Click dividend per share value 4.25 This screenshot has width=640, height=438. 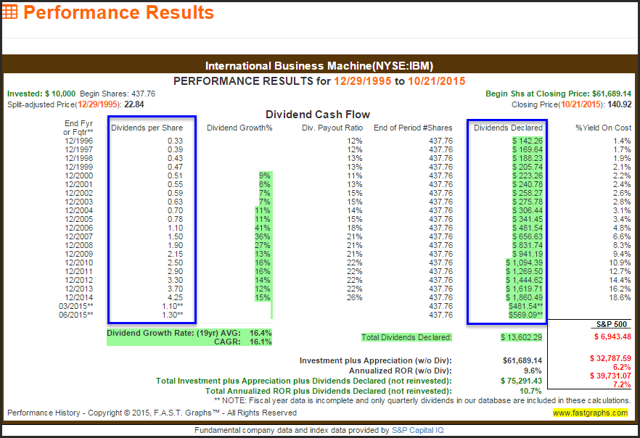[175, 297]
